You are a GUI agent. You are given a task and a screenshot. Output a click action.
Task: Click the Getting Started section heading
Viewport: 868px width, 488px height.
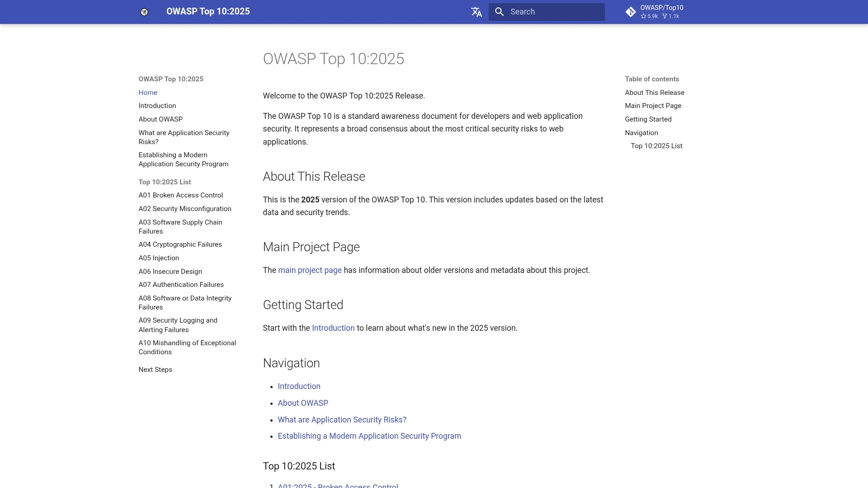click(303, 305)
